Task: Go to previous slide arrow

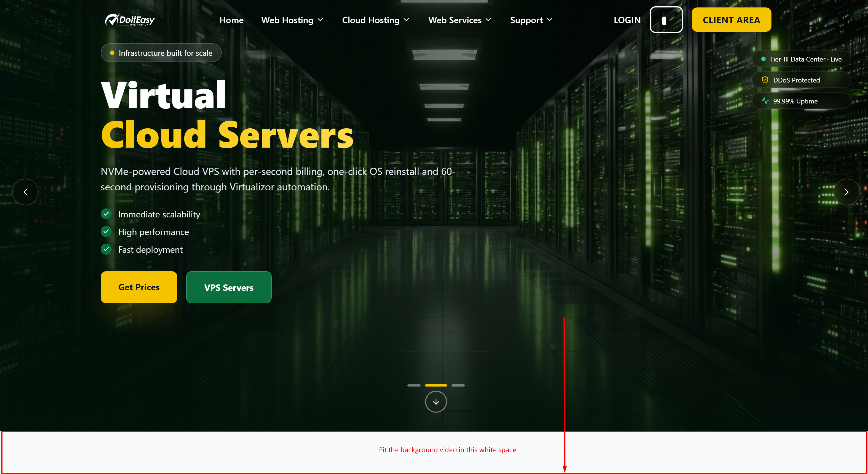Action: click(25, 192)
